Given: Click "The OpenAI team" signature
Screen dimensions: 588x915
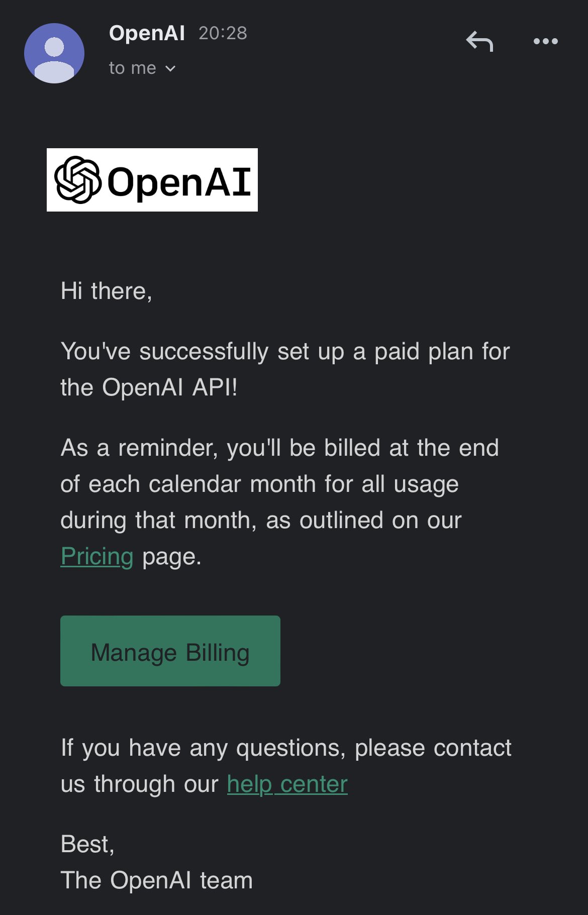Looking at the screenshot, I should pyautogui.click(x=156, y=880).
